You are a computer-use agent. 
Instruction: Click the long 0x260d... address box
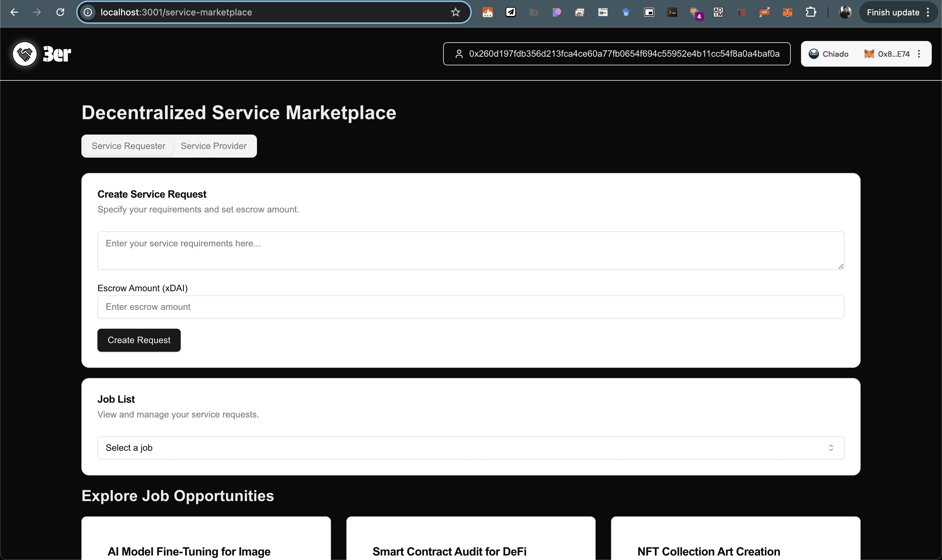617,54
